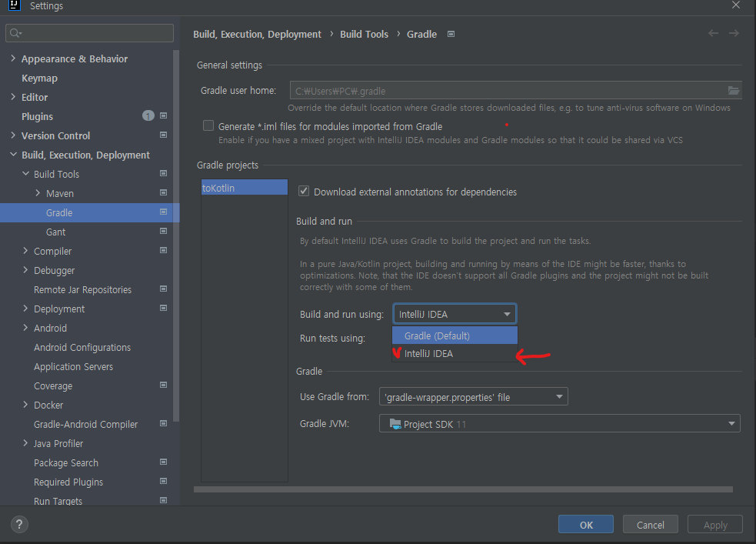Click Build Tools breadcrumb link
The image size is (756, 544).
click(364, 35)
